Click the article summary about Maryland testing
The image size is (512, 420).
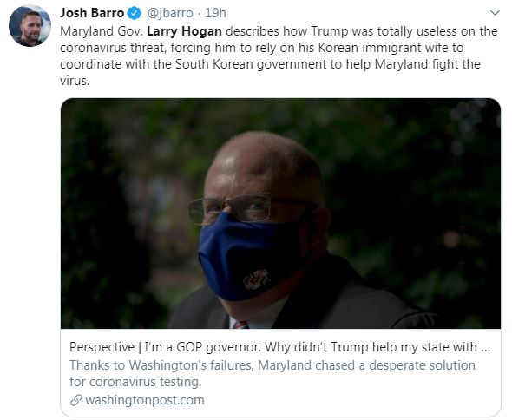(272, 373)
